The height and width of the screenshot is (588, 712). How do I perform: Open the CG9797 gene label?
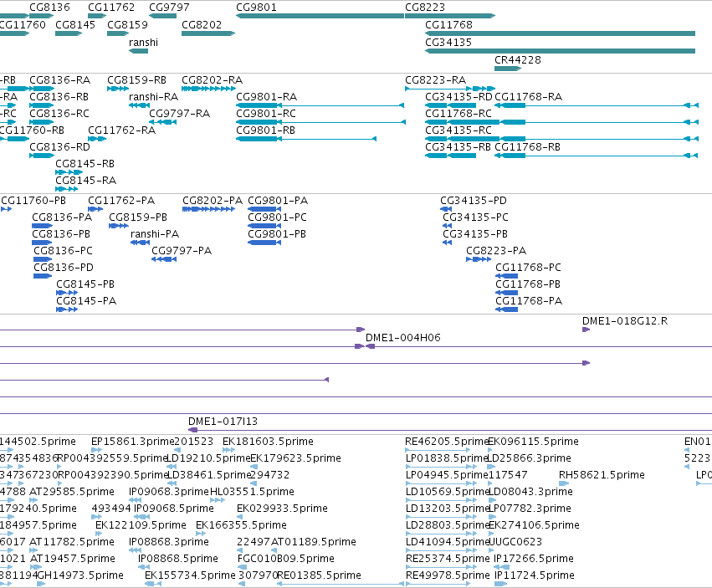[x=169, y=8]
